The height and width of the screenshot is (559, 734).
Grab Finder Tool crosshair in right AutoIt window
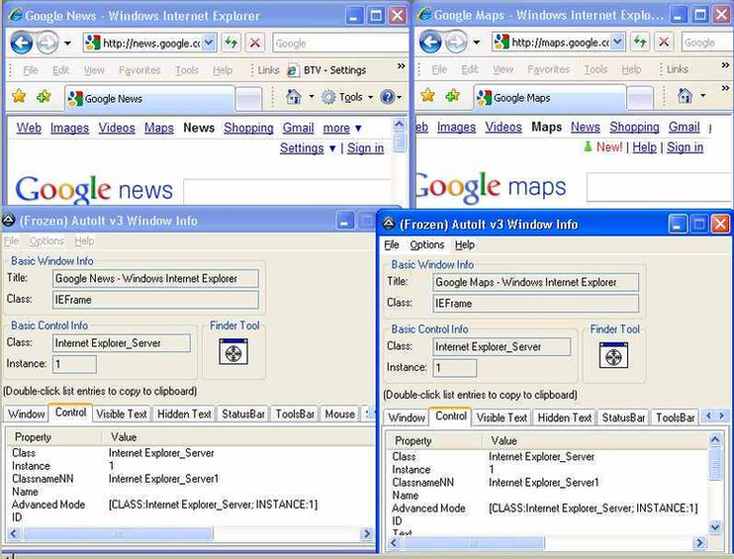tap(613, 355)
